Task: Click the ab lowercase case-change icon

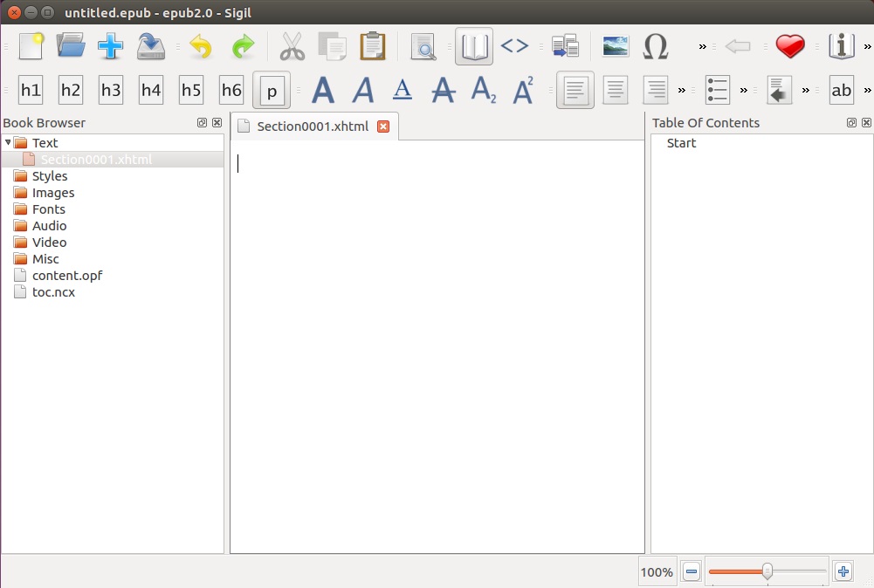Action: (x=842, y=90)
